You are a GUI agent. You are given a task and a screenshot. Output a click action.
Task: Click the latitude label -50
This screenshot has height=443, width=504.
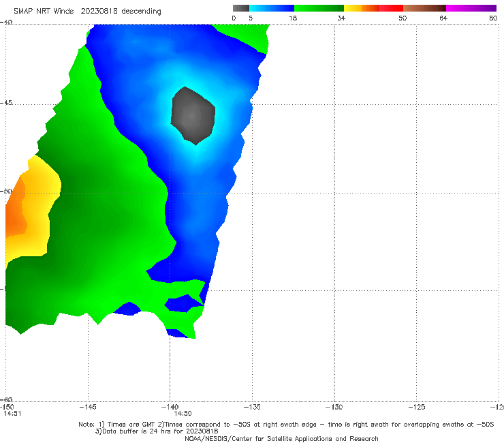point(6,191)
